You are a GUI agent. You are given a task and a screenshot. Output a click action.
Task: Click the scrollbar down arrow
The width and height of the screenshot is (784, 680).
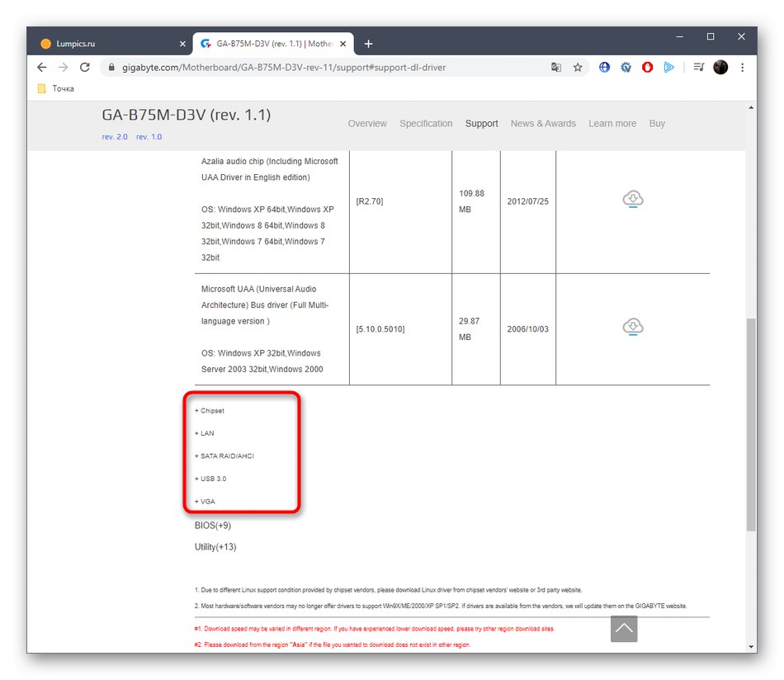tap(751, 646)
